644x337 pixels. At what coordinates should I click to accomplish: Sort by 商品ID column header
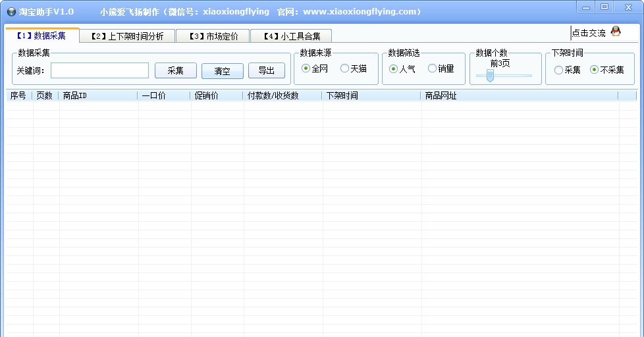click(x=98, y=95)
